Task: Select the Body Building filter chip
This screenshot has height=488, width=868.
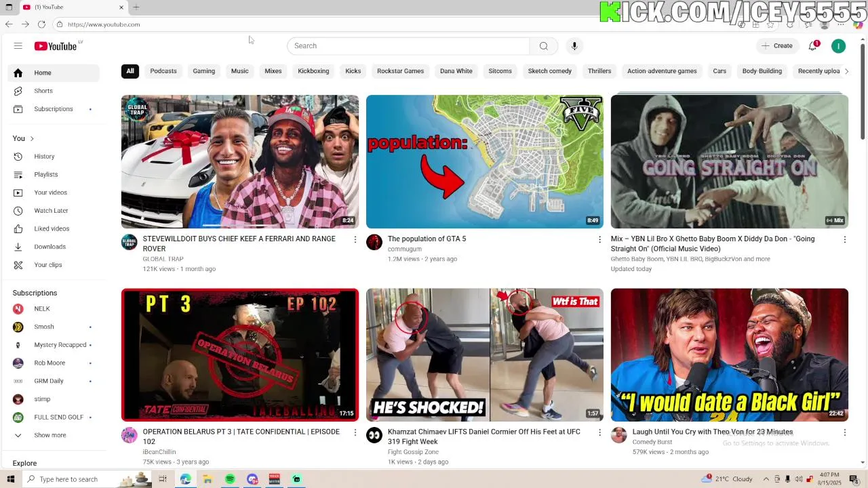Action: point(762,71)
